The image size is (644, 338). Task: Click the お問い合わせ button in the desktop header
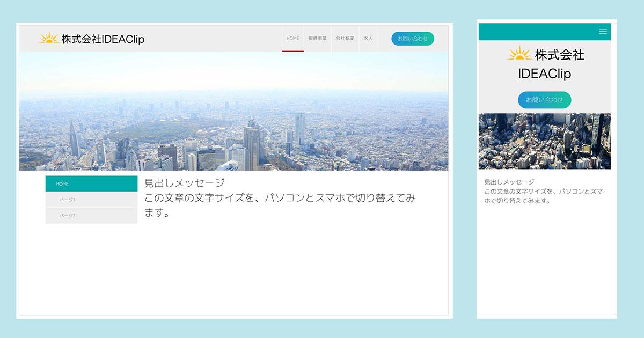413,39
